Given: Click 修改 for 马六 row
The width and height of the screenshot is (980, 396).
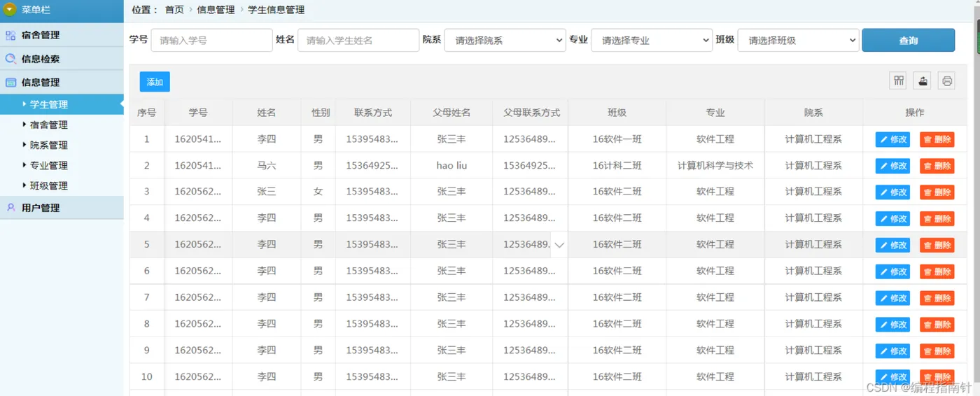Looking at the screenshot, I should pyautogui.click(x=892, y=166).
